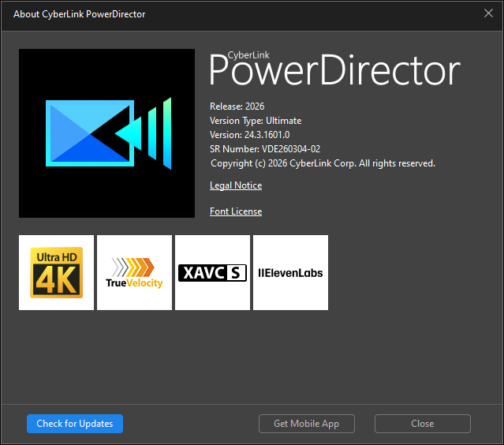
Task: Click the Version Type: Ultimate line
Action: pyautogui.click(x=256, y=121)
